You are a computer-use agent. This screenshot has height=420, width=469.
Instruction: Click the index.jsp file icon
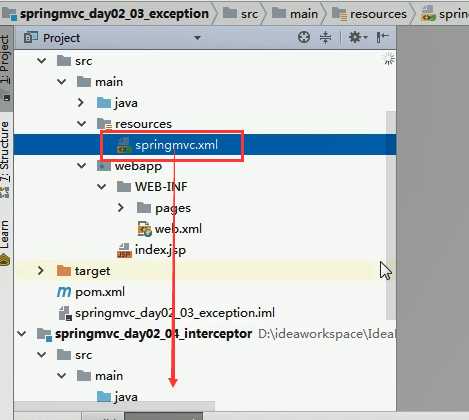124,250
